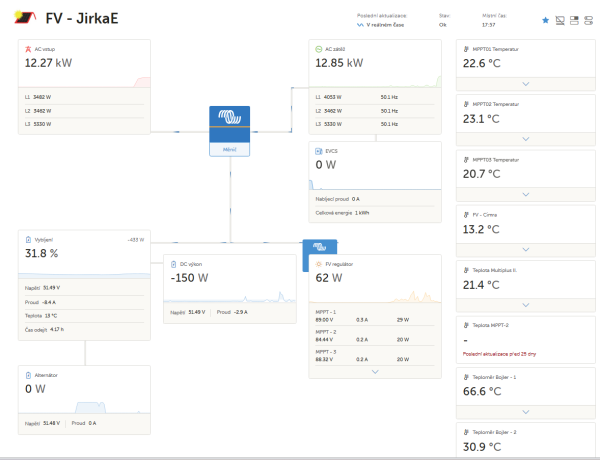The height and width of the screenshot is (460, 600).
Task: Expand the FV regulátor MPPT list chevron
Action: coord(375,372)
